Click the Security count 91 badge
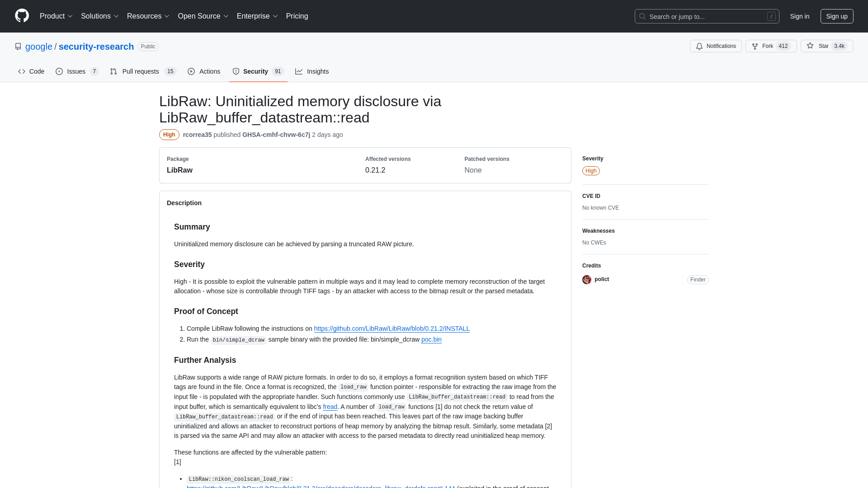Viewport: 868px width, 488px height. tap(278, 71)
